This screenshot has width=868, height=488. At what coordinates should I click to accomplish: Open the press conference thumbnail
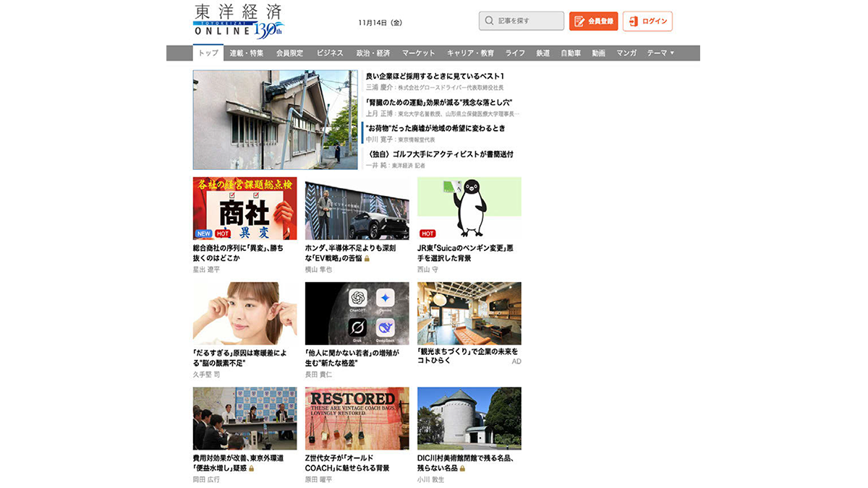pos(245,418)
